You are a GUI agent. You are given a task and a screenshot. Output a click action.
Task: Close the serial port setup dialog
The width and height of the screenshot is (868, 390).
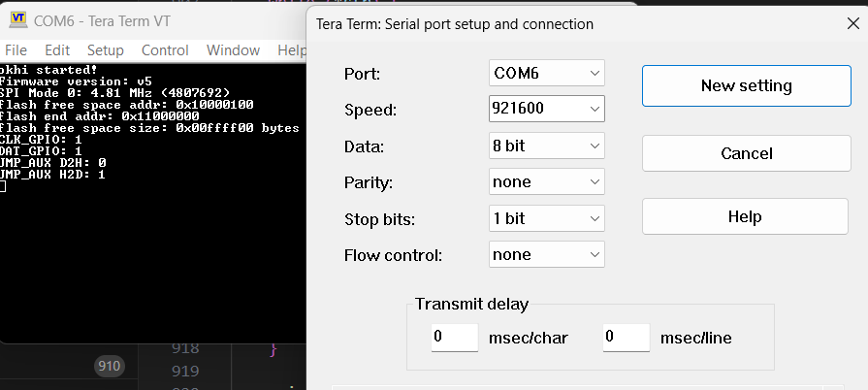[x=853, y=24]
